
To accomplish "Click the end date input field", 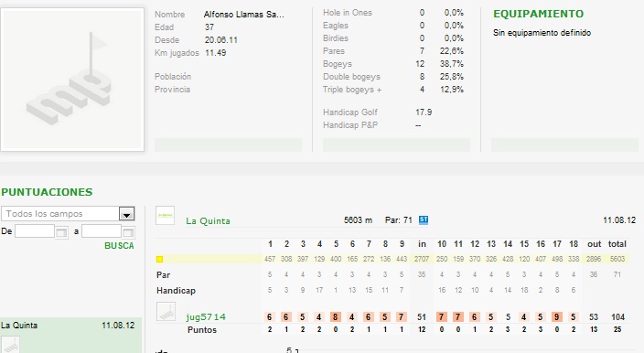I will tap(102, 231).
